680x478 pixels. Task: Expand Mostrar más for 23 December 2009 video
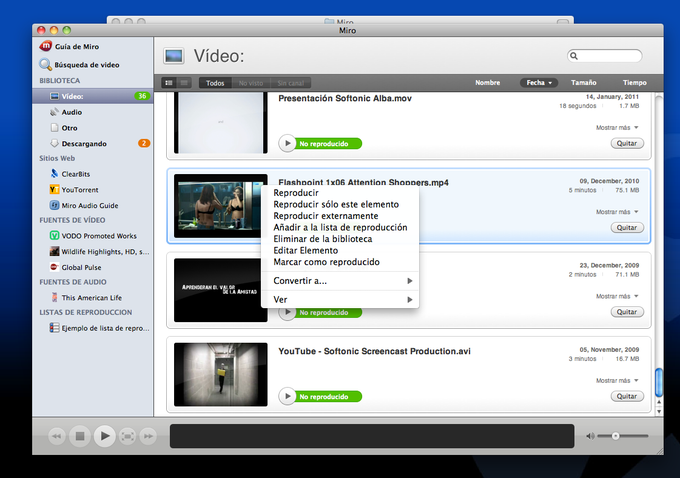click(x=617, y=296)
